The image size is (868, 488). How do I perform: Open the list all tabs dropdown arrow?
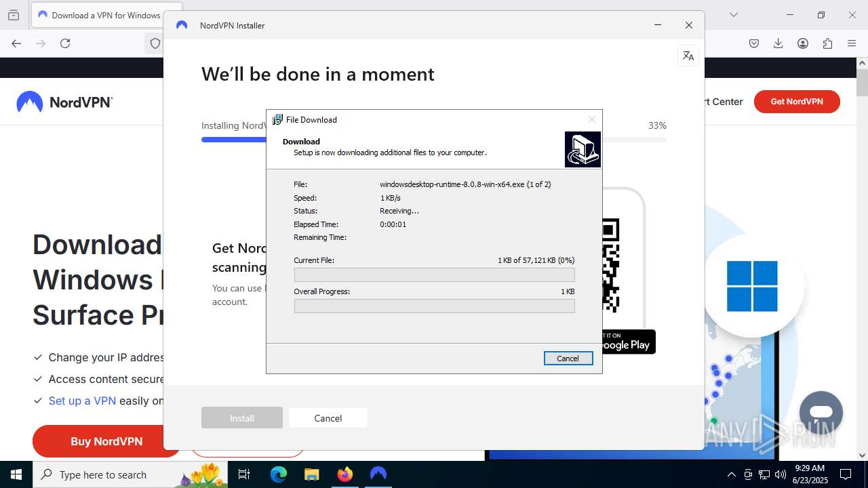tap(733, 15)
